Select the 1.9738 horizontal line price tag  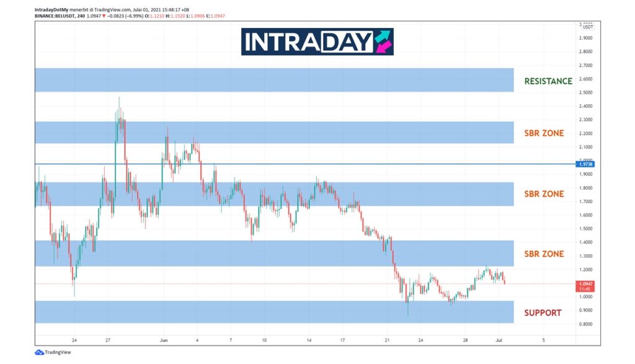586,164
